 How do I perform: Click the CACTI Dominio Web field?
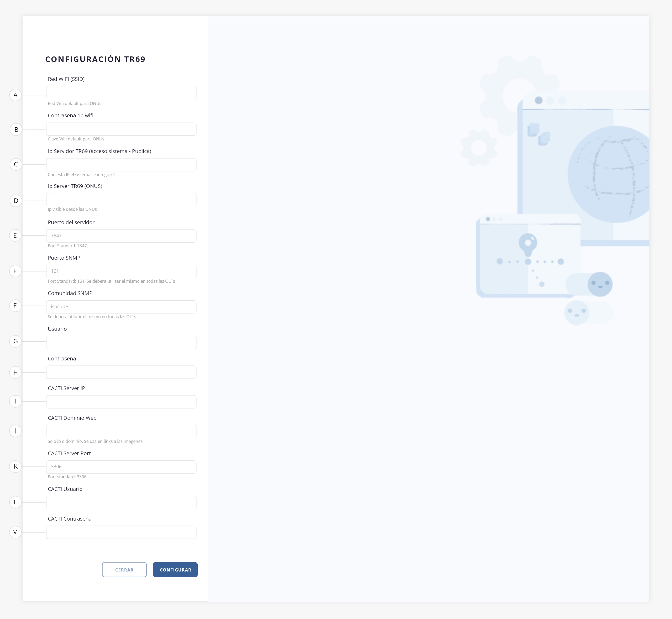click(121, 431)
